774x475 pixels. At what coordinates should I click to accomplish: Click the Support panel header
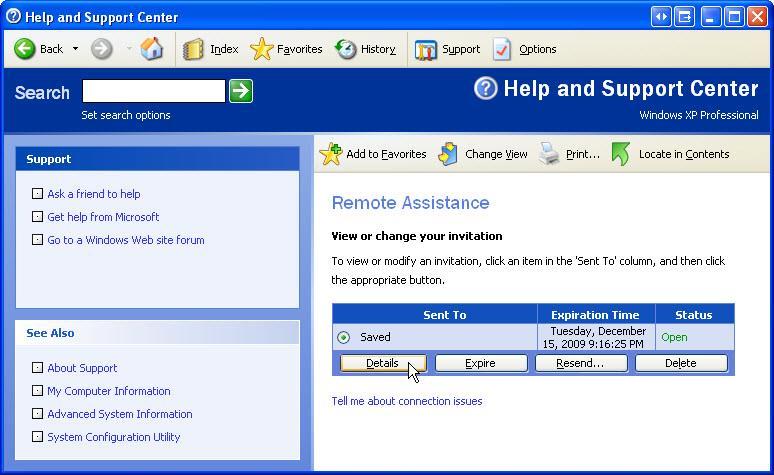(157, 159)
